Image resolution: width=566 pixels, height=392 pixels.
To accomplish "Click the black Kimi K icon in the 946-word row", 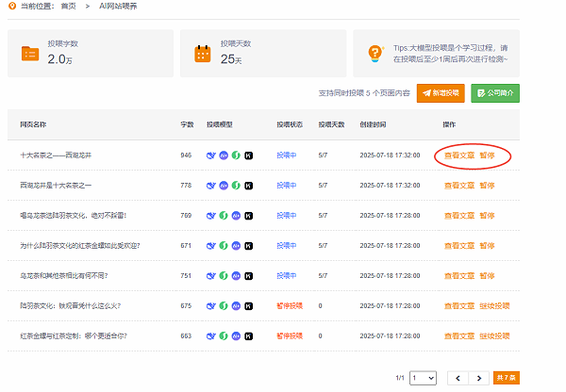I will [x=248, y=155].
